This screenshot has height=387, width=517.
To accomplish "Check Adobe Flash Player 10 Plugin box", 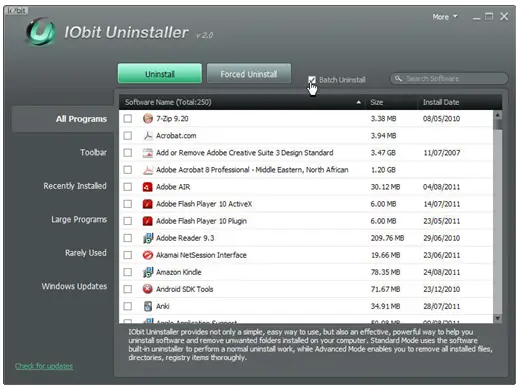I will pos(128,221).
